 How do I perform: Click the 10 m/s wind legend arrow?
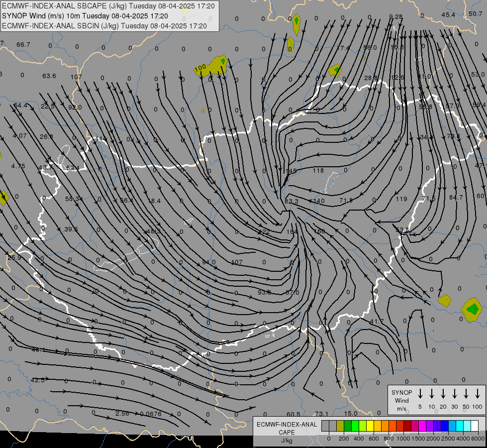coord(431,393)
